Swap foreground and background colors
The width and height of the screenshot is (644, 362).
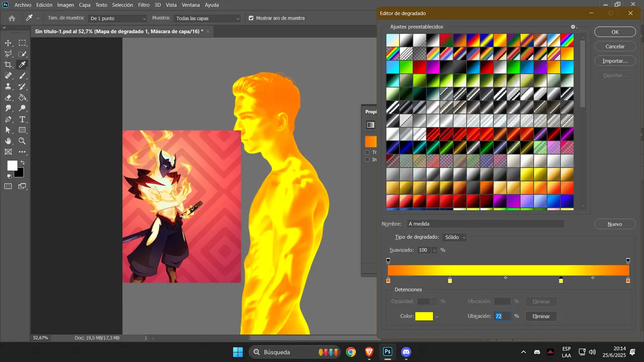22,163
